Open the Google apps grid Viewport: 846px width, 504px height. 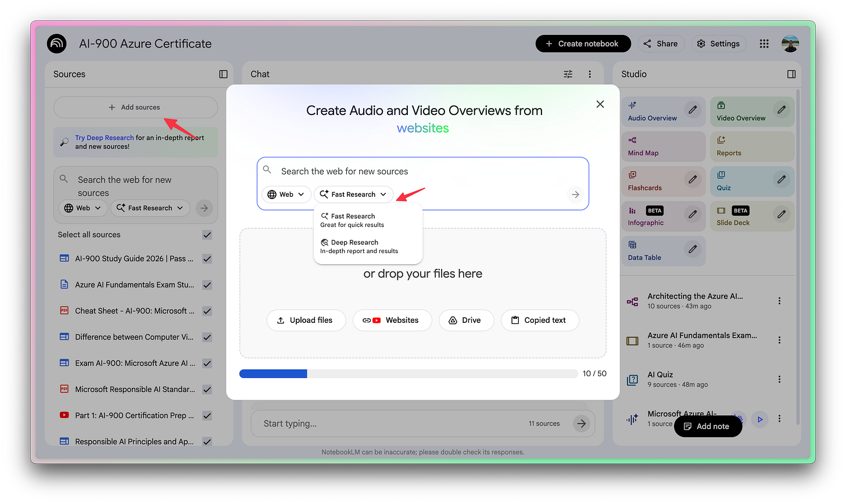(763, 44)
